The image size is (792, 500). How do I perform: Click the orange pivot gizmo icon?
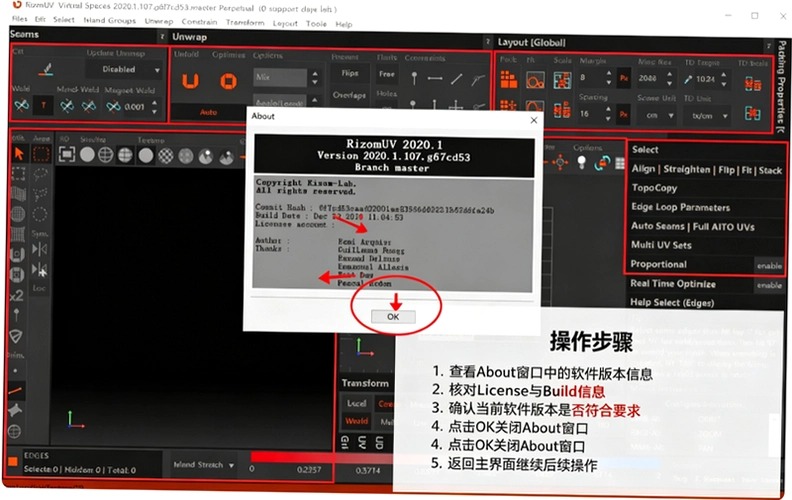(559, 162)
